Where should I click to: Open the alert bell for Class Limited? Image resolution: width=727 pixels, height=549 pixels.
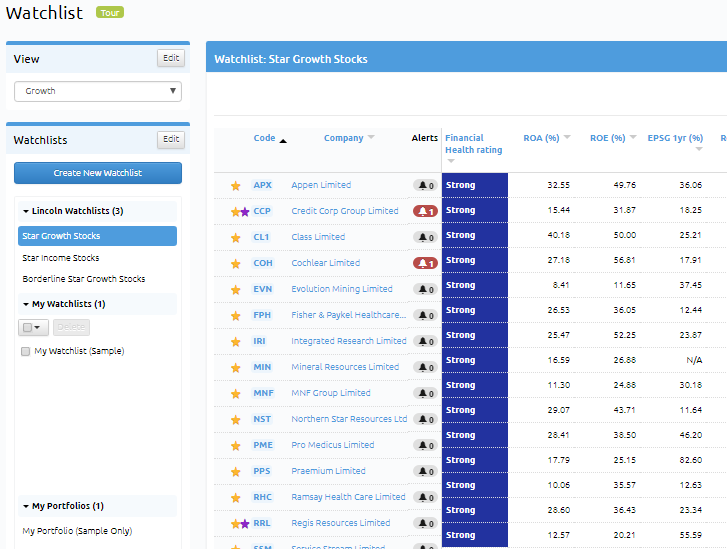[x=425, y=237]
